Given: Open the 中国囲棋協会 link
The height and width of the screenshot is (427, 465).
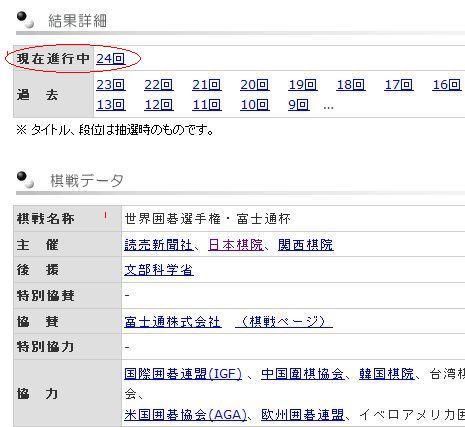Looking at the screenshot, I should [x=302, y=374].
